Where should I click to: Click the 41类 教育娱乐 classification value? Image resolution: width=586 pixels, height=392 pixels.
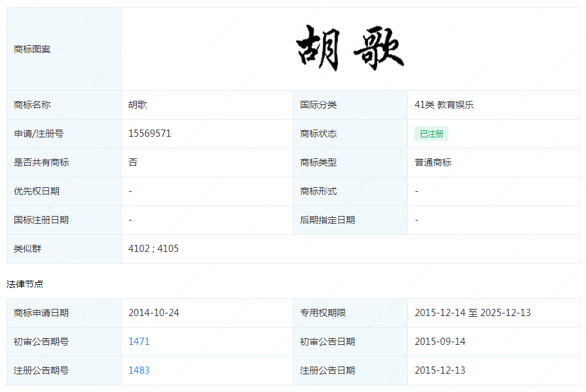[444, 105]
